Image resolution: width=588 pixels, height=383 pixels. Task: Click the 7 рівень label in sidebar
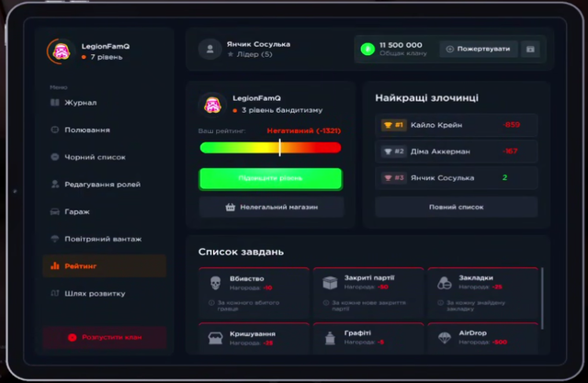[x=107, y=57]
